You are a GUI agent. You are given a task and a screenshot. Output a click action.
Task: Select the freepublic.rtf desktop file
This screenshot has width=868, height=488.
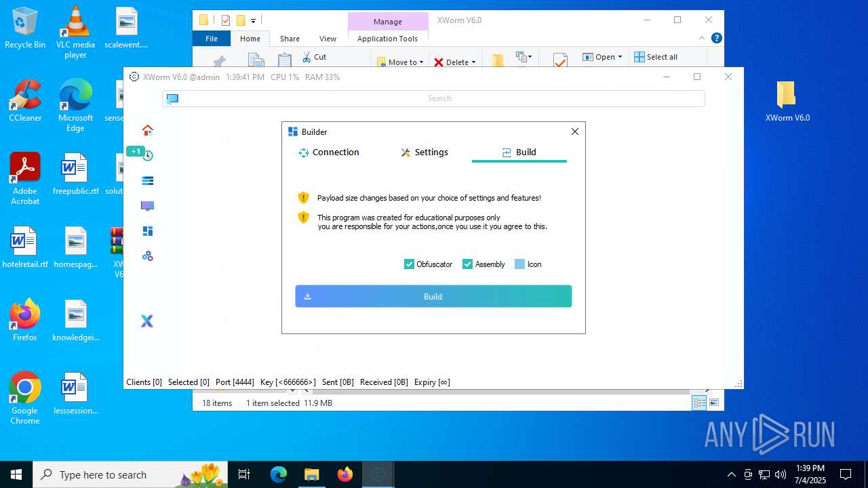point(75,174)
